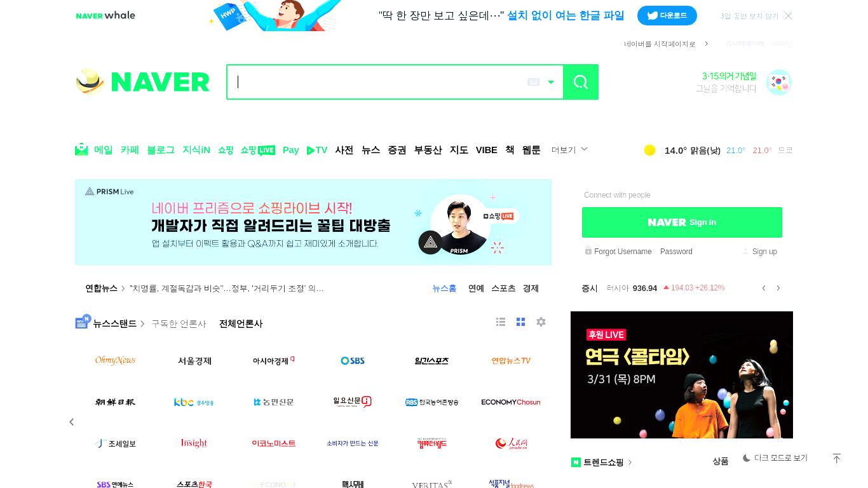This screenshot has width=868, height=488.
Task: Switch newsstand to list view icon
Action: [501, 322]
